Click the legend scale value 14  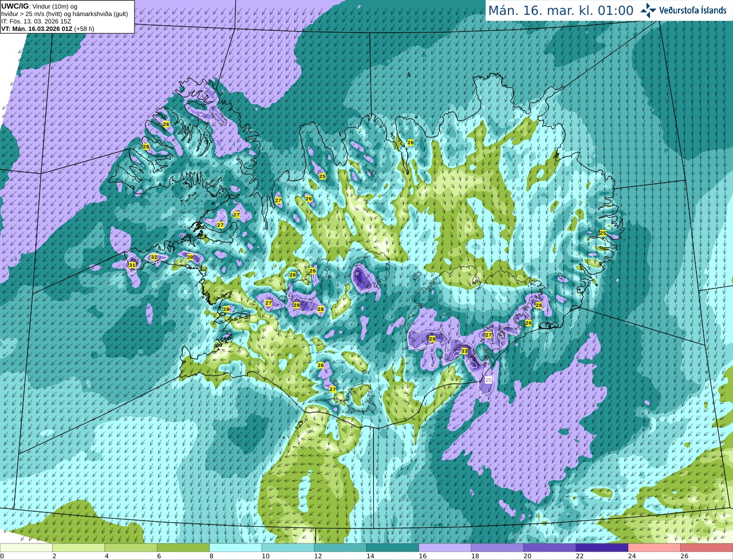tap(370, 556)
